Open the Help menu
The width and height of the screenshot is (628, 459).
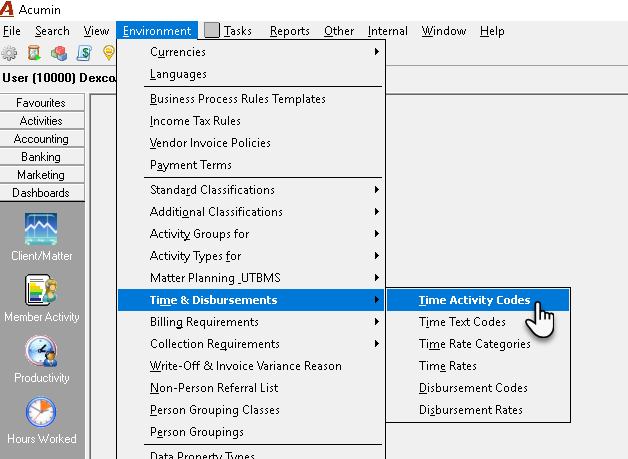point(492,31)
